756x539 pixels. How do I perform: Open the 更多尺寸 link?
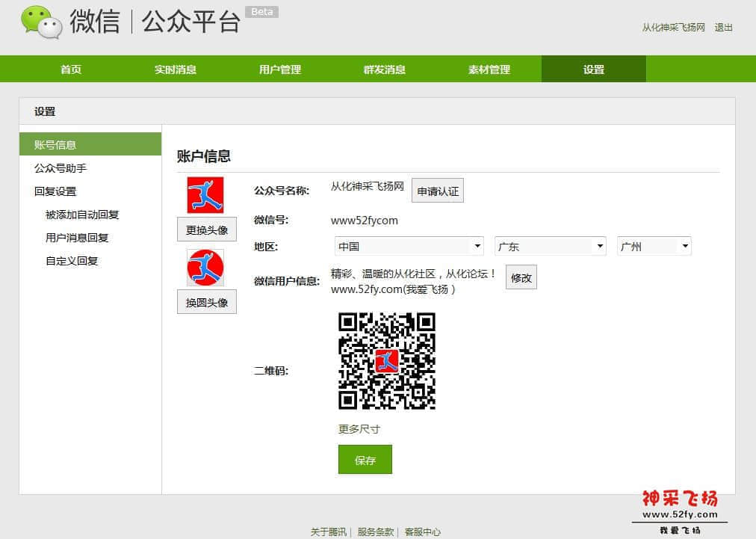pyautogui.click(x=359, y=429)
